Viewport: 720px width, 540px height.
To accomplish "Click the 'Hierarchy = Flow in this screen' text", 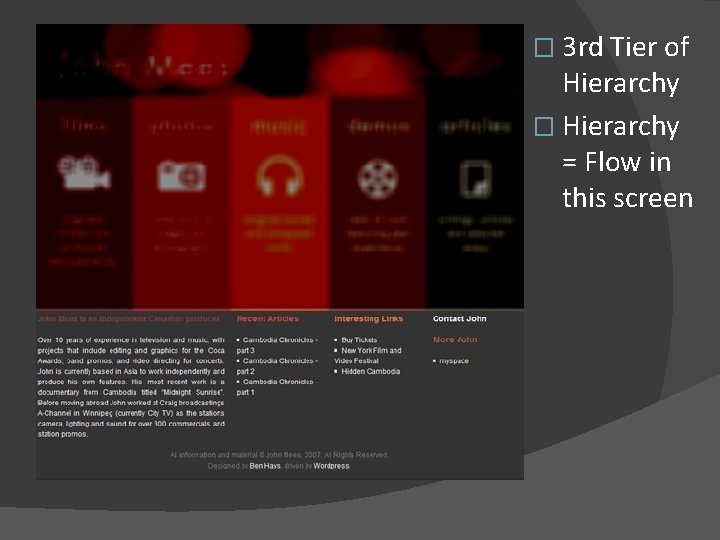I will pyautogui.click(x=628, y=162).
